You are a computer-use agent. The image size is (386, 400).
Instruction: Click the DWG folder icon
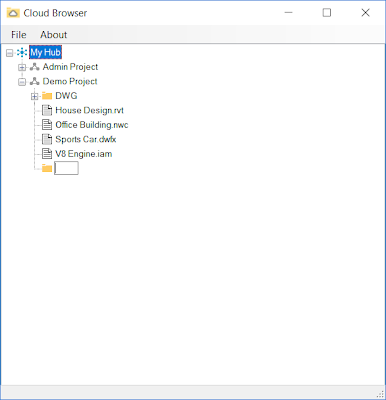[x=47, y=96]
